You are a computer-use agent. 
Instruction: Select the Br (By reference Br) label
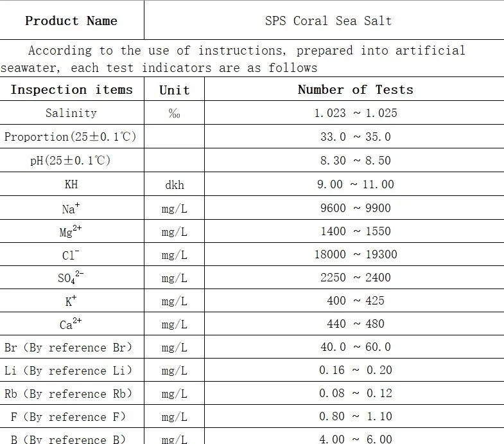click(x=68, y=348)
